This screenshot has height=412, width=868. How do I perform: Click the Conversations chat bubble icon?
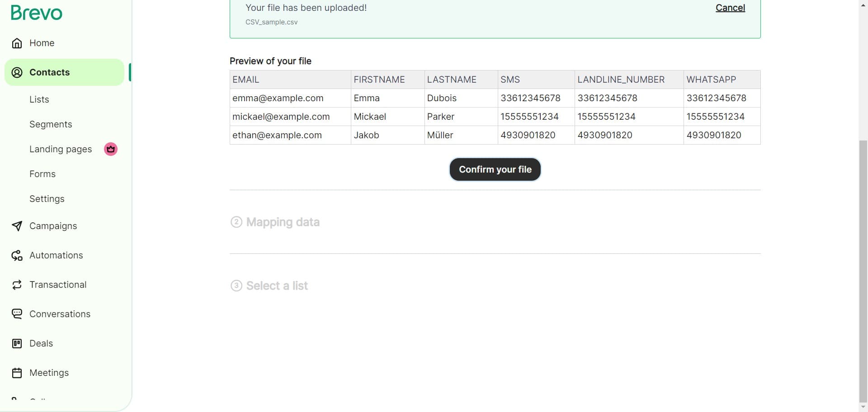tap(17, 314)
